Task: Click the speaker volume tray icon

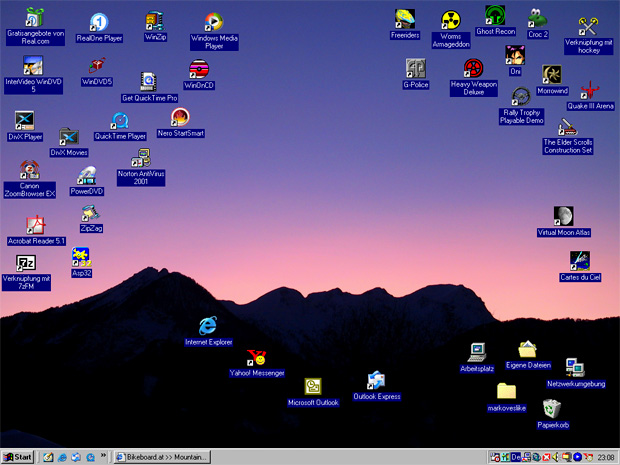Action: pyautogui.click(x=556, y=457)
